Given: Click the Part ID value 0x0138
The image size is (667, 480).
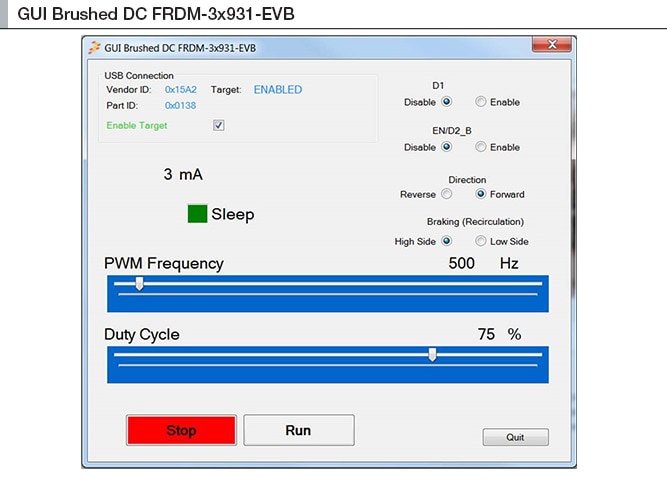Looking at the screenshot, I should tap(180, 105).
